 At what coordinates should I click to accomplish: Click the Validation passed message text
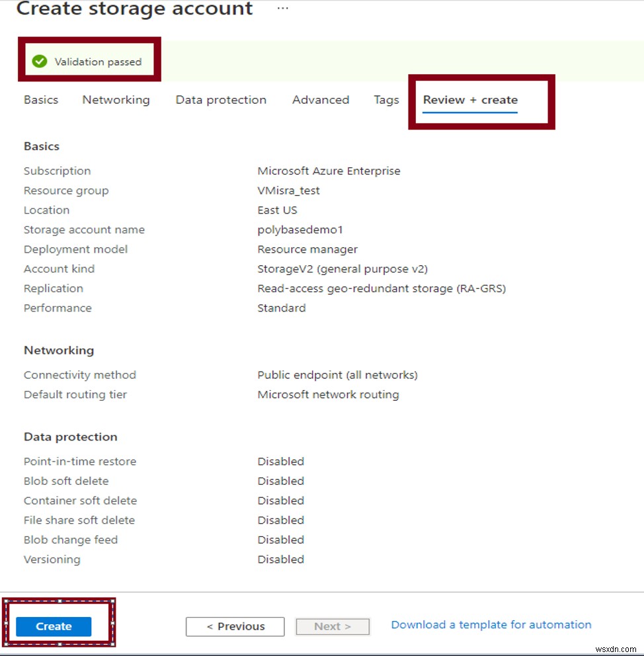pos(98,62)
